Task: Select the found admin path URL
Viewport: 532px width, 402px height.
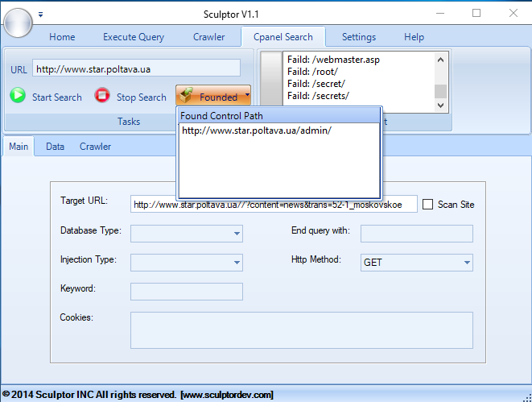Action: pyautogui.click(x=256, y=131)
